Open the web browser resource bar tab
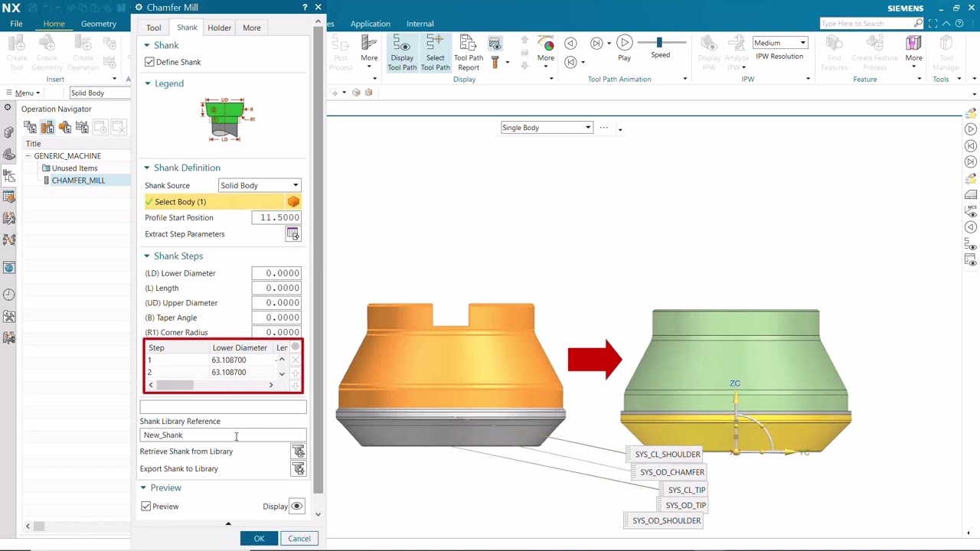The image size is (980, 551). (x=9, y=268)
